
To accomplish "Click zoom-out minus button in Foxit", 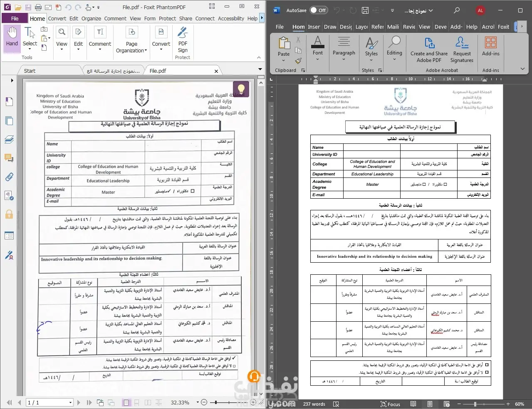I will (x=204, y=402).
